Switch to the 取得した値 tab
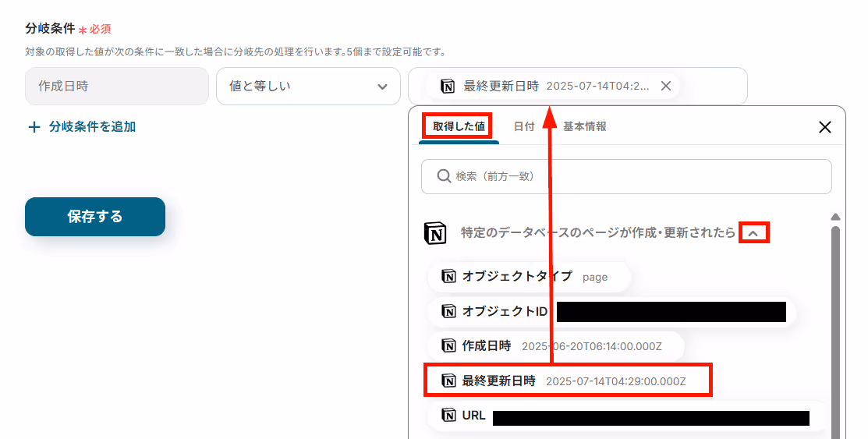 coord(459,126)
